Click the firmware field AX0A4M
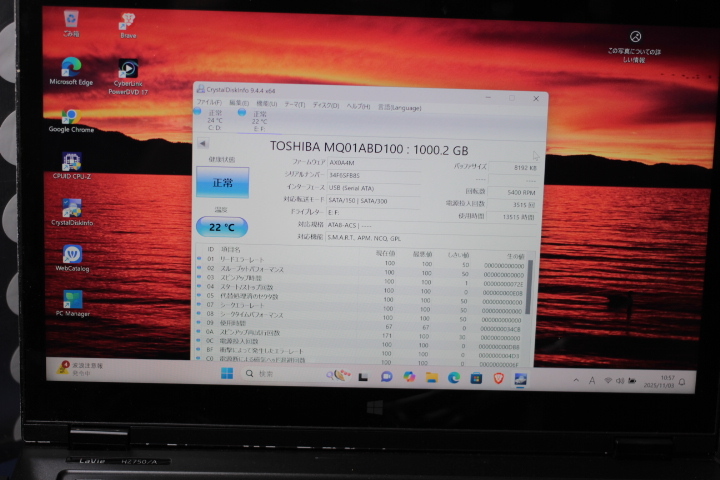Viewport: 720px width, 480px height. (374, 163)
